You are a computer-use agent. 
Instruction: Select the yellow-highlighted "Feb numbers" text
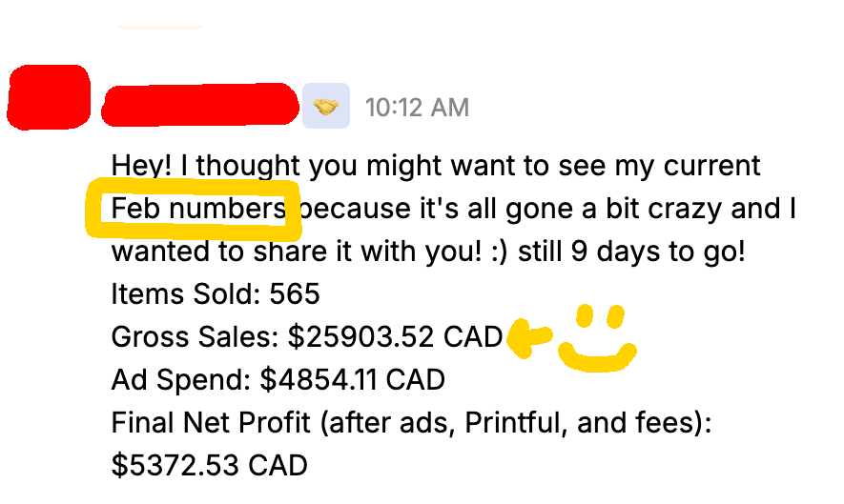coord(198,209)
